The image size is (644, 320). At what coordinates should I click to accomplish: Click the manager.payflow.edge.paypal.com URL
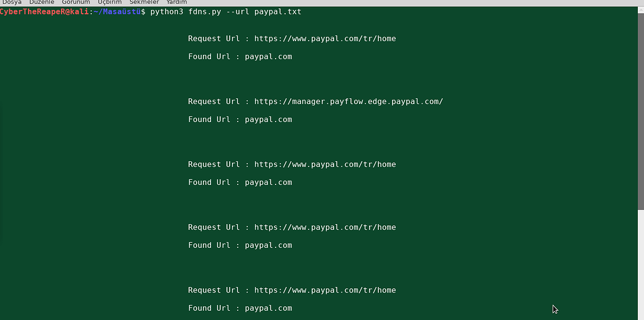pyautogui.click(x=348, y=101)
